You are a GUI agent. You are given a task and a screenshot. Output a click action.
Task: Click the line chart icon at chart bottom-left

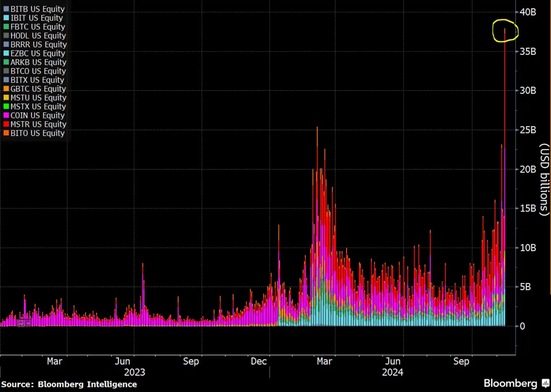21,324
